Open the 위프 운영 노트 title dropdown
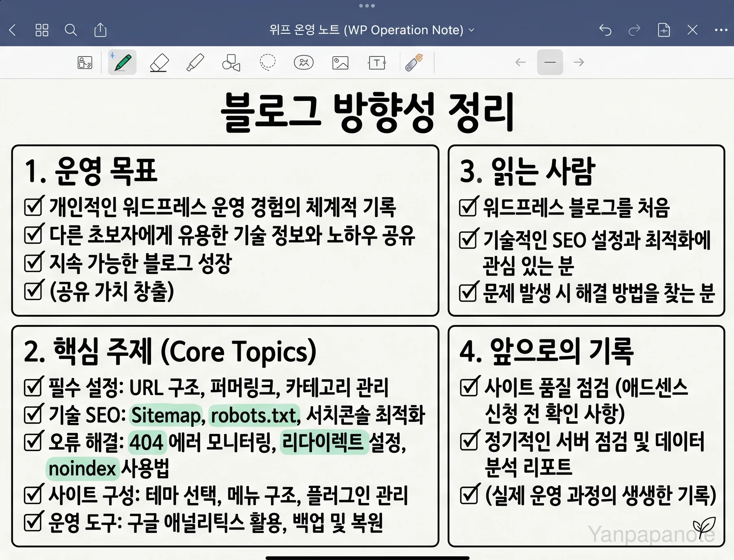The height and width of the screenshot is (560, 734). (371, 30)
